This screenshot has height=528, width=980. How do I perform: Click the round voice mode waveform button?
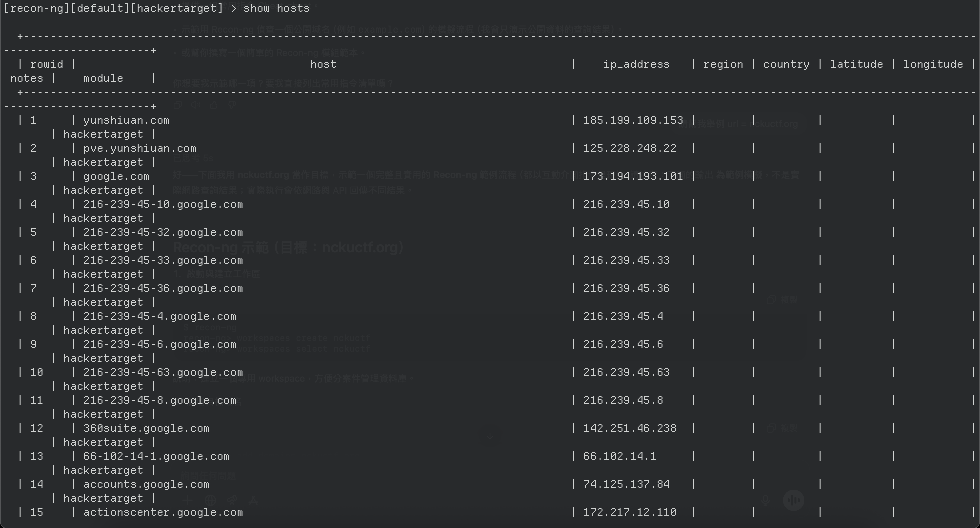click(x=794, y=500)
